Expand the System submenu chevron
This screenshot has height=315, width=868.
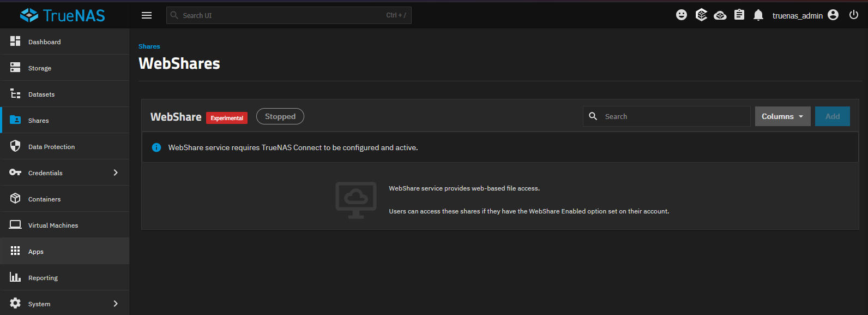116,304
